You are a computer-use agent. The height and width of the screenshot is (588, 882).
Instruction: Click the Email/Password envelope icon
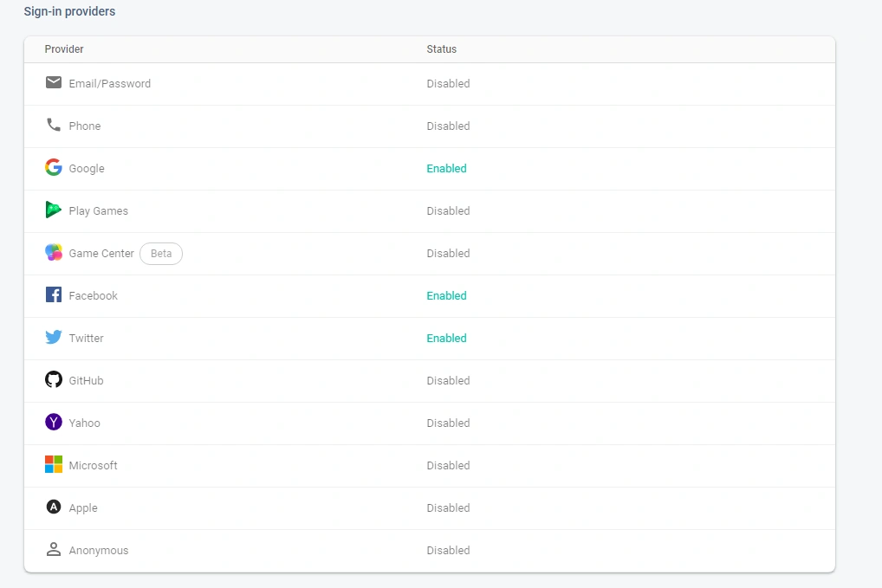[x=54, y=82]
